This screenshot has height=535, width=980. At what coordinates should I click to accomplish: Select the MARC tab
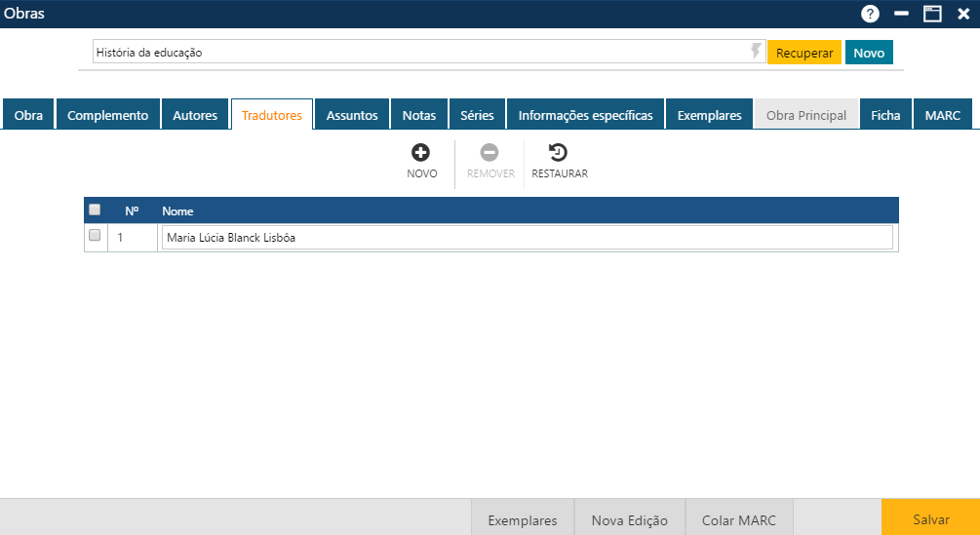pos(943,115)
